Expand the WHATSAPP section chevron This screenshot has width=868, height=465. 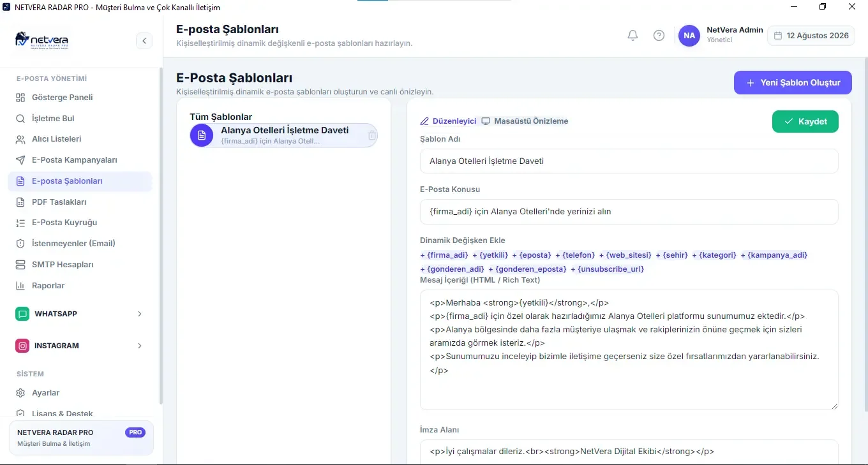click(140, 314)
